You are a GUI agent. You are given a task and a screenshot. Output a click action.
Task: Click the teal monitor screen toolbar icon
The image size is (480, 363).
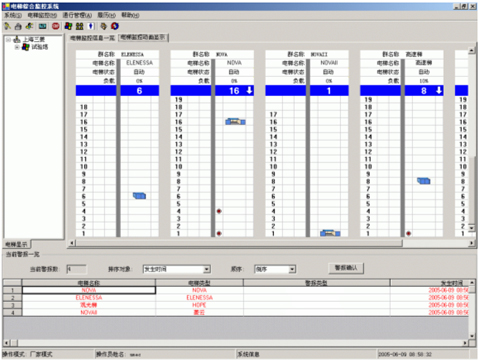click(x=42, y=26)
